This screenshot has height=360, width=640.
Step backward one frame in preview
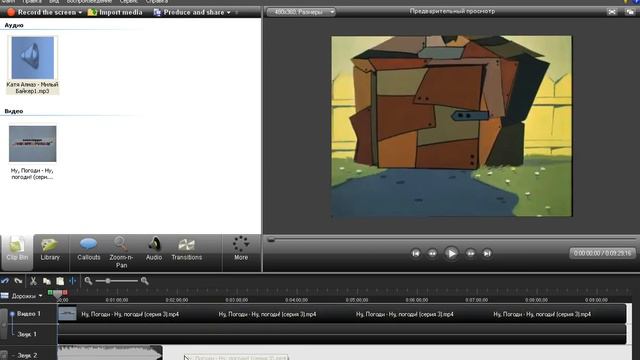click(432, 253)
